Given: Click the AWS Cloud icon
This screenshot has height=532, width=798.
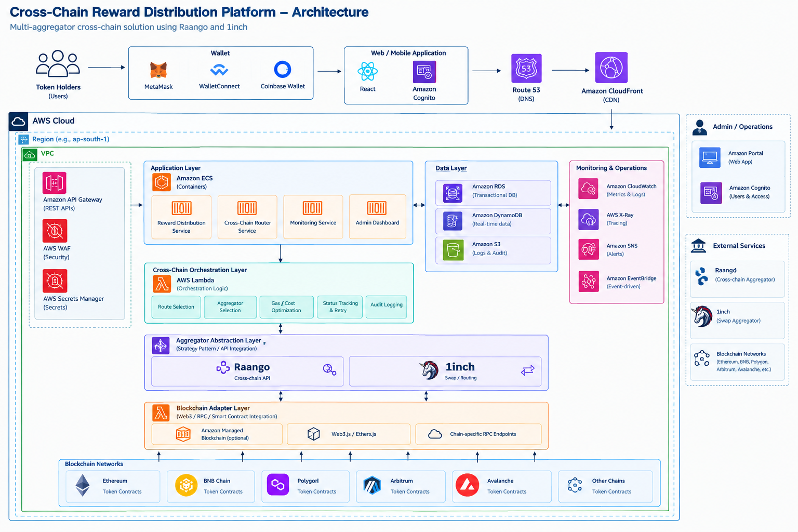Looking at the screenshot, I should click(x=18, y=122).
